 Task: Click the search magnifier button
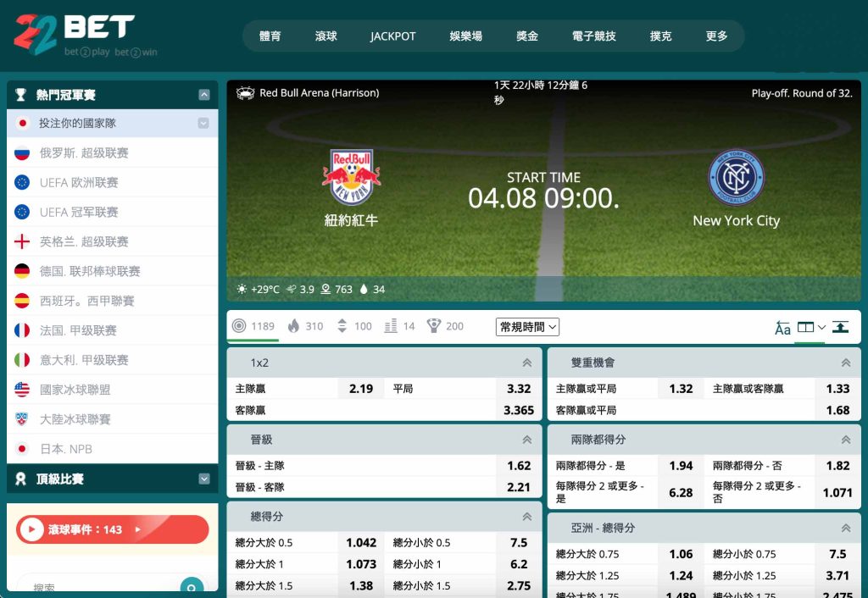click(x=192, y=586)
